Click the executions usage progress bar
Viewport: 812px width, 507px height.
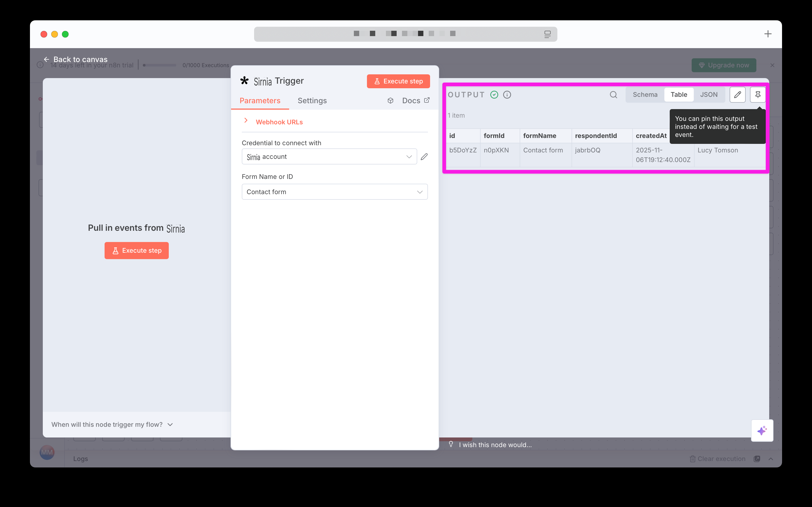[159, 65]
